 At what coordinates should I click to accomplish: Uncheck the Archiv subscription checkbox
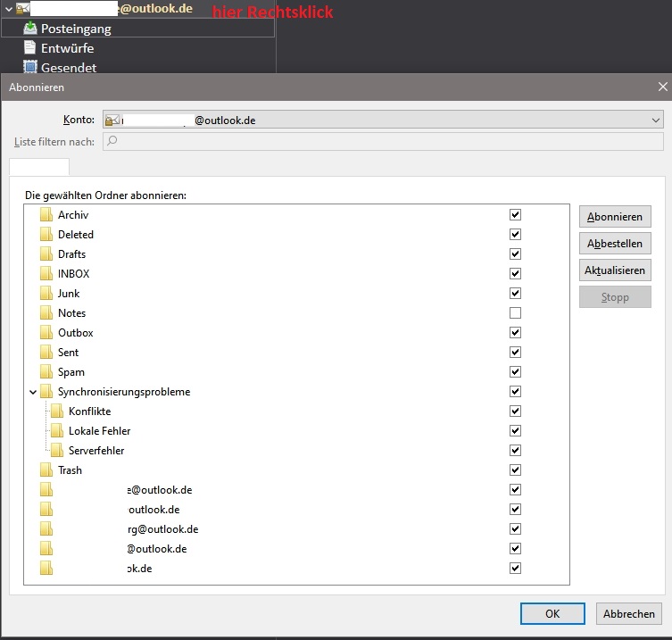pos(515,214)
